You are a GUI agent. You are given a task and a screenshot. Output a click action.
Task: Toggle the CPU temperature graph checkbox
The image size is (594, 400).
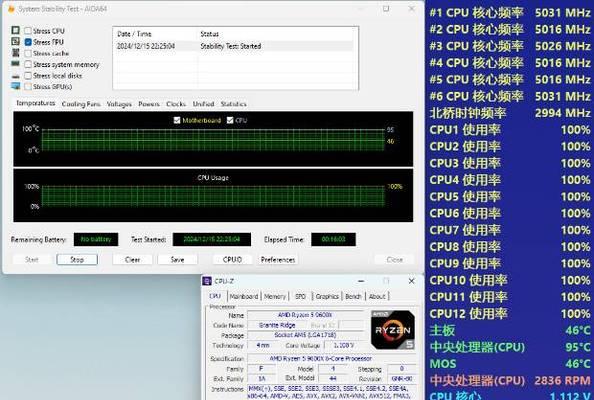click(x=230, y=120)
